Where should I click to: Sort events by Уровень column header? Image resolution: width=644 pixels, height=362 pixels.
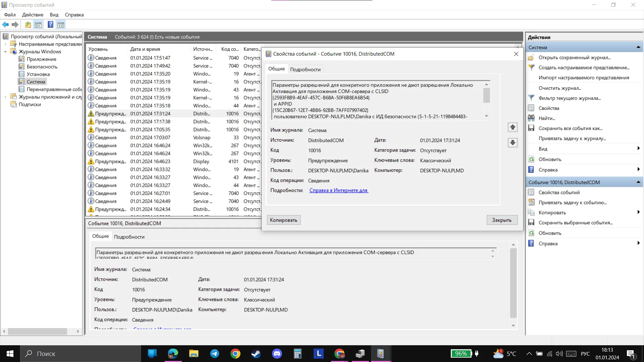pyautogui.click(x=107, y=49)
